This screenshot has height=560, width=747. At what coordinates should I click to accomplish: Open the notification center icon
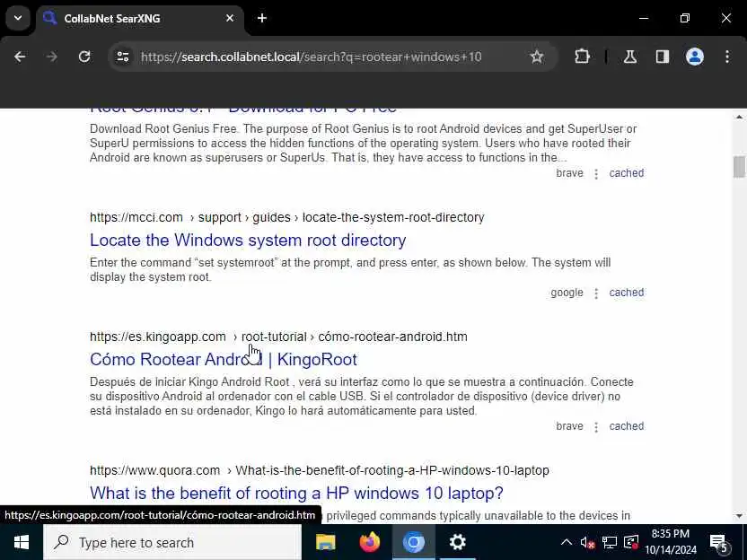719,542
